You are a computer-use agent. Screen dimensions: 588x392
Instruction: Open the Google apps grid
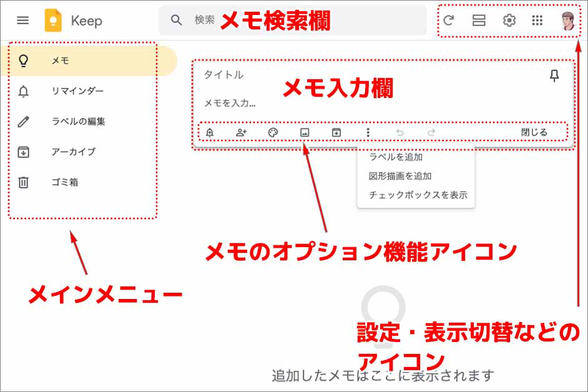point(537,20)
